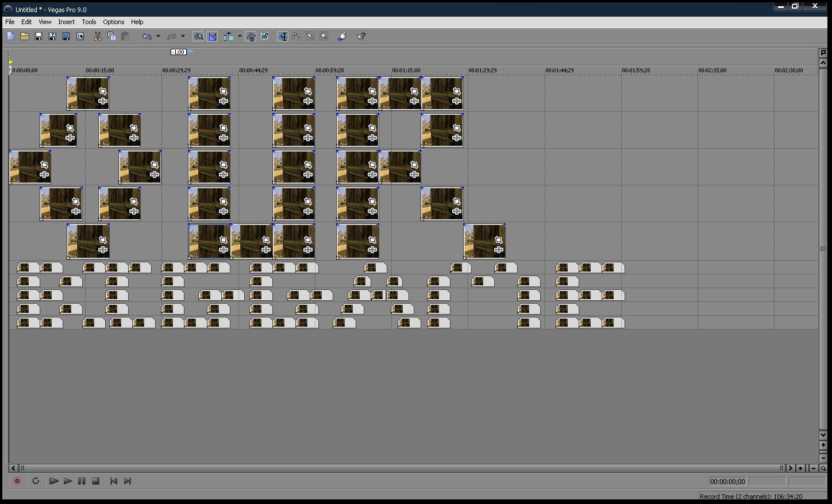This screenshot has height=504, width=832.
Task: Create a new project with the New icon
Action: click(10, 36)
